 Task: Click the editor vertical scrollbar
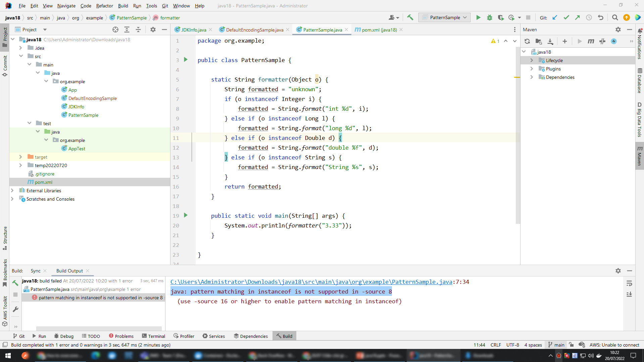point(517,134)
